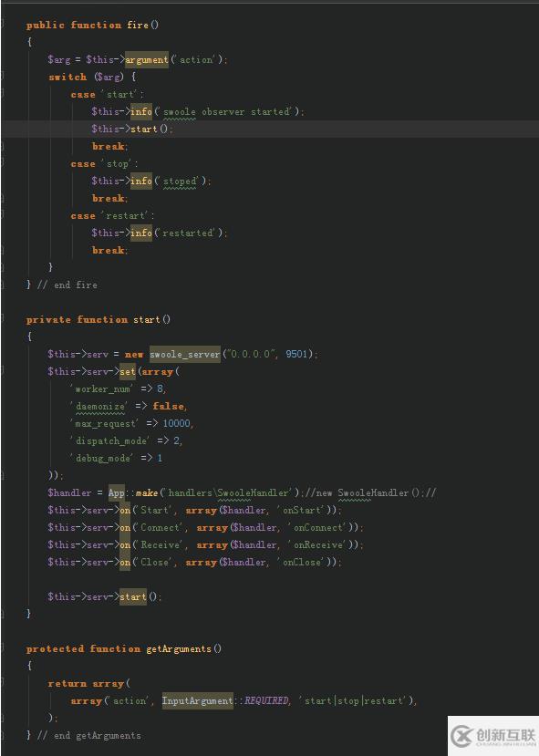Click the '$this->serv->start();' call

pyautogui.click(x=105, y=597)
